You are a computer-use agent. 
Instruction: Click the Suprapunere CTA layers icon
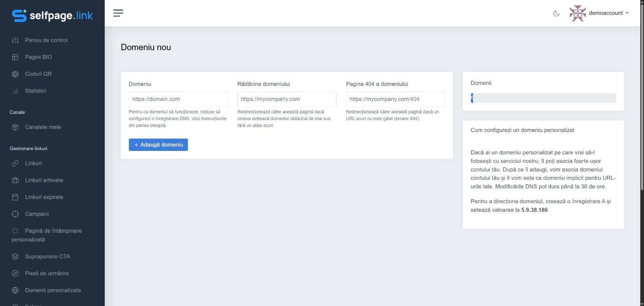[x=15, y=257]
